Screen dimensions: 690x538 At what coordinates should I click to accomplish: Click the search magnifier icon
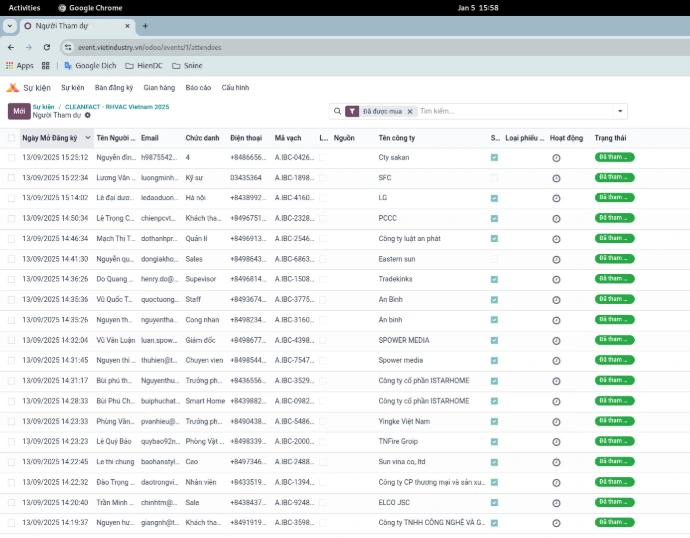point(337,111)
